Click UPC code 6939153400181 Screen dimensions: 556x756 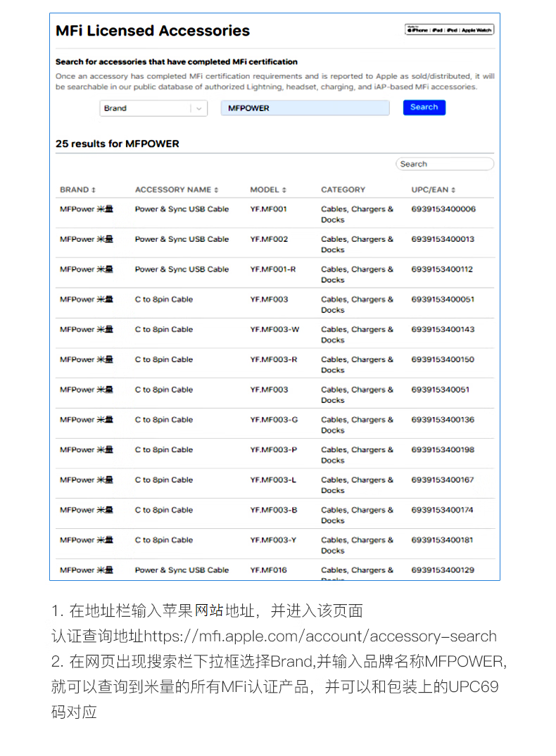pyautogui.click(x=442, y=540)
